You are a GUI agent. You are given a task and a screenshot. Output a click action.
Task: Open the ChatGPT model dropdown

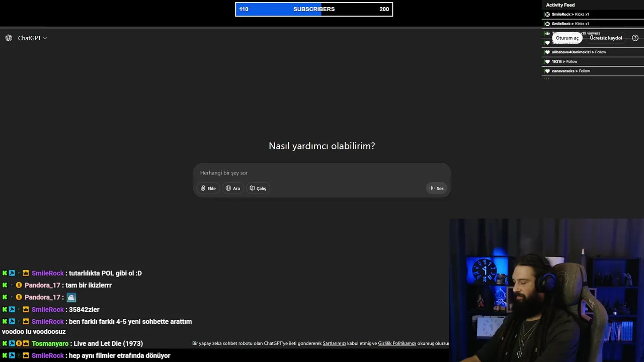[x=32, y=38]
